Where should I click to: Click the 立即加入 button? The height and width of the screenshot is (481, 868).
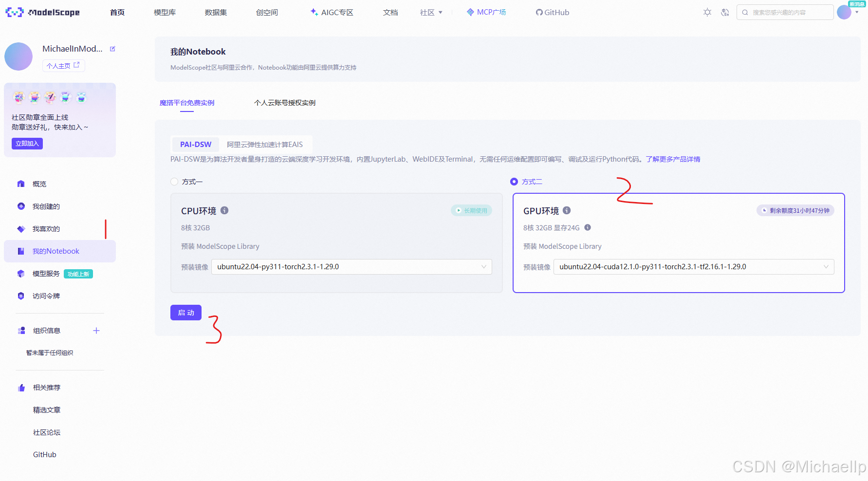[27, 144]
